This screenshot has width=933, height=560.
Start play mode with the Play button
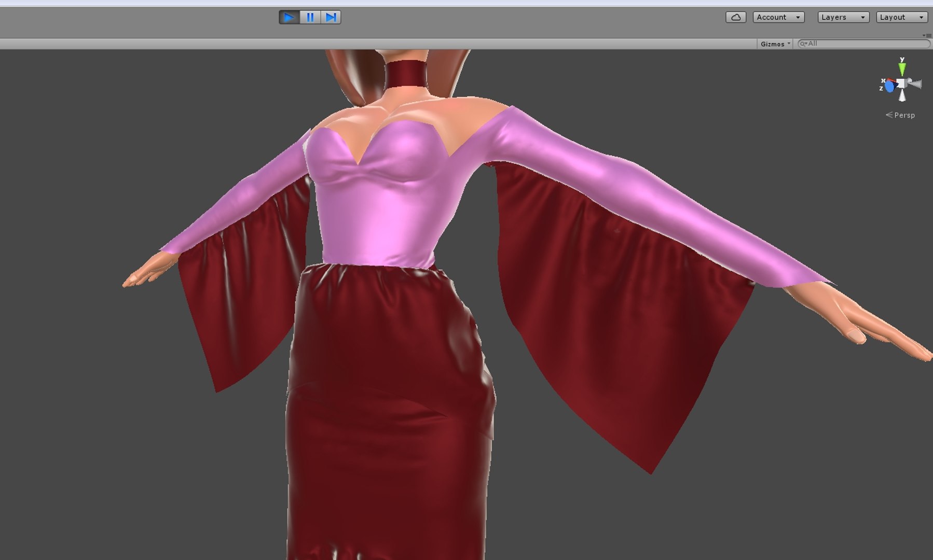pyautogui.click(x=289, y=17)
